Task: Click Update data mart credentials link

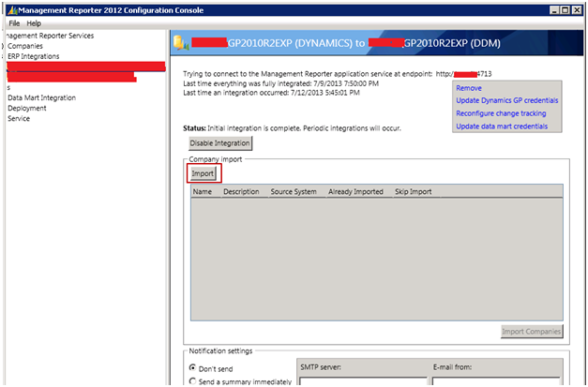Action: coord(502,127)
